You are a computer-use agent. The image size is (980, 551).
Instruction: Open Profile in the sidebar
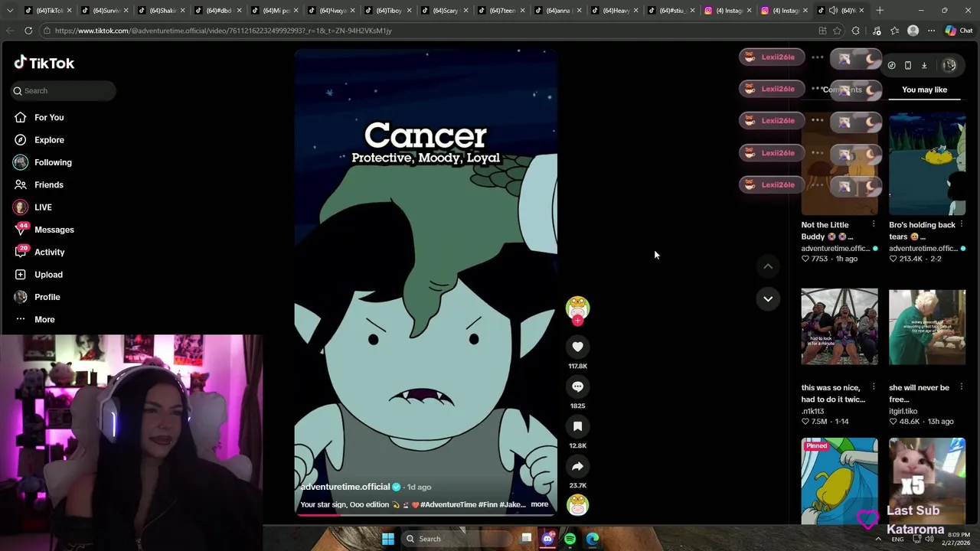47,297
